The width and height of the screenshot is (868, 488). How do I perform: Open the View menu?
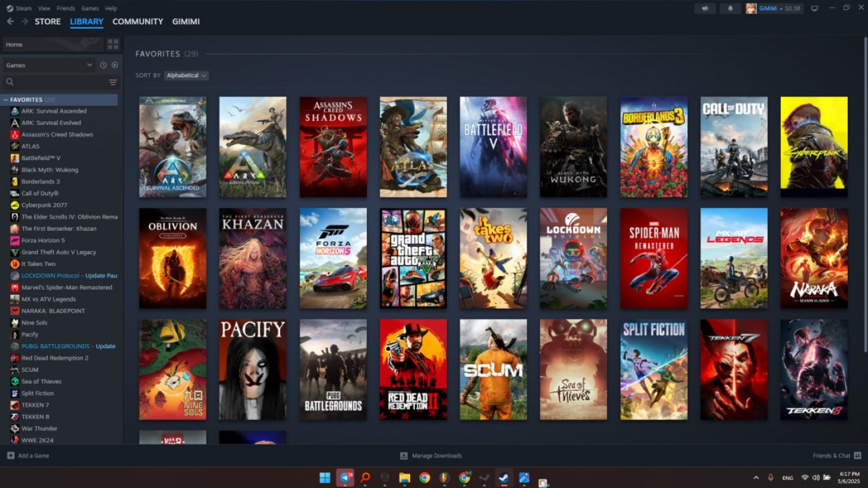[x=44, y=8]
